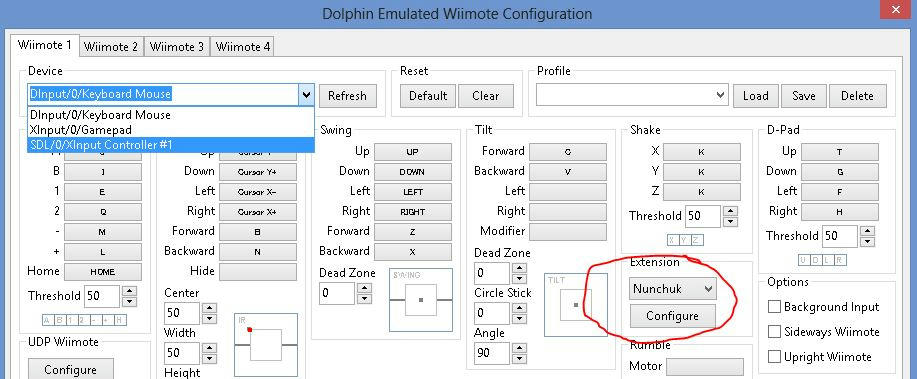The image size is (917, 379).
Task: Assign the empty IR Hide mapping
Action: [x=258, y=271]
